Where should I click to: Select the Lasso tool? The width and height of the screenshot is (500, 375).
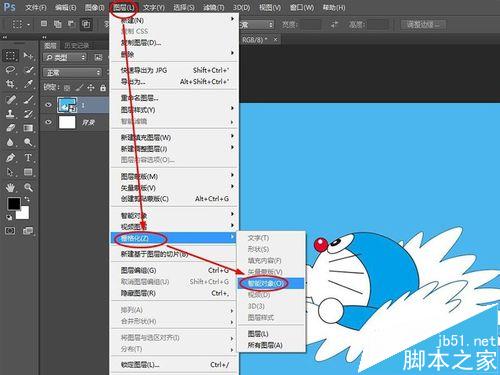click(10, 70)
